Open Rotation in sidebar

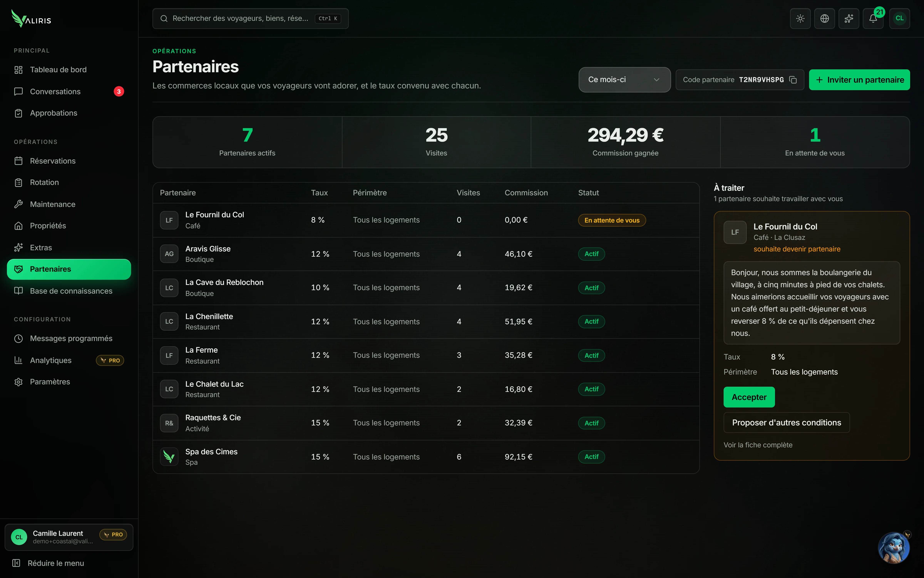click(69, 182)
